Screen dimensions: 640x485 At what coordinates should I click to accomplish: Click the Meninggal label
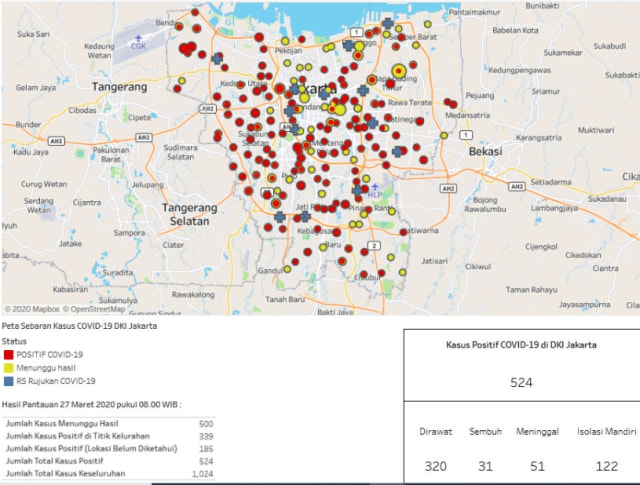(537, 432)
